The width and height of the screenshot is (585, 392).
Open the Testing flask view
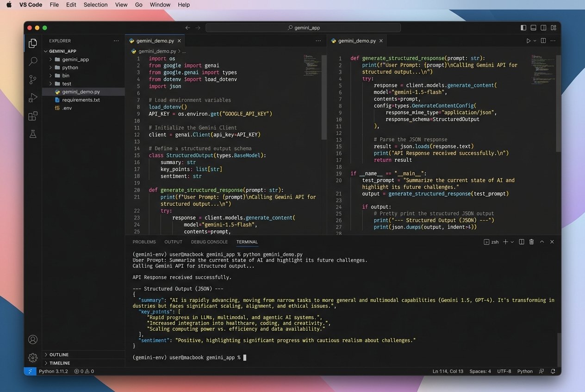pyautogui.click(x=33, y=134)
